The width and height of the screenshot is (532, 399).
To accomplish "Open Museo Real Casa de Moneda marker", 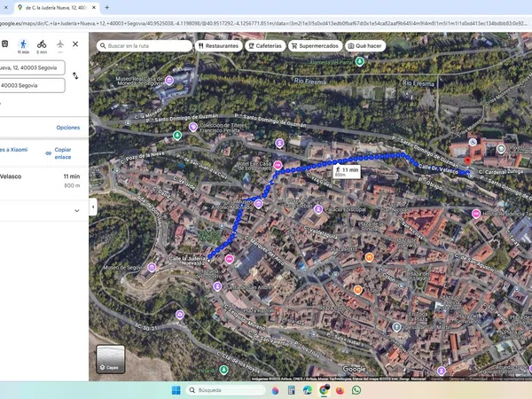I will click(x=169, y=80).
